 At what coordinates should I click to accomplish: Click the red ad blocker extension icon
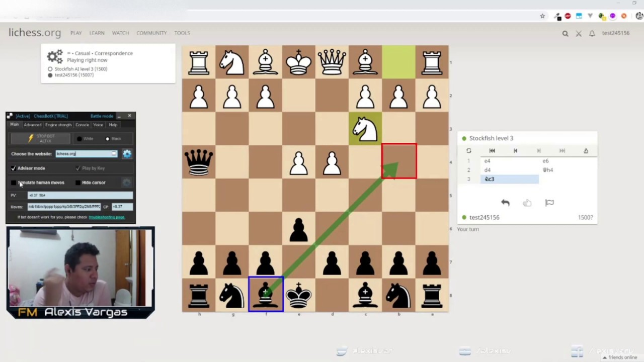click(568, 16)
